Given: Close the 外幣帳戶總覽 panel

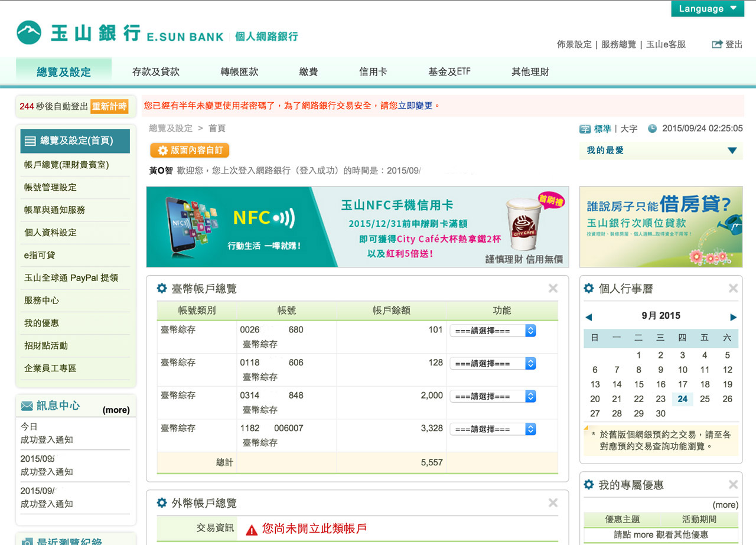Looking at the screenshot, I should pos(553,502).
